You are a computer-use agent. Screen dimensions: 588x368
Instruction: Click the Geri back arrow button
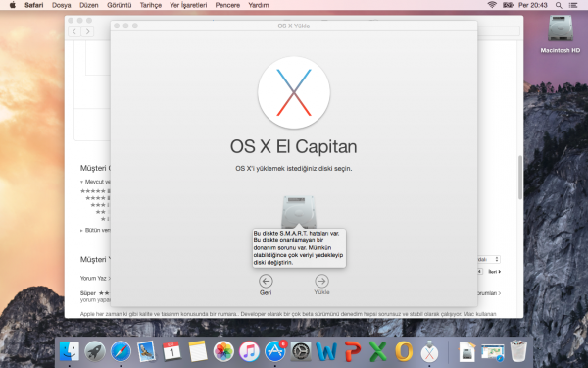(266, 281)
